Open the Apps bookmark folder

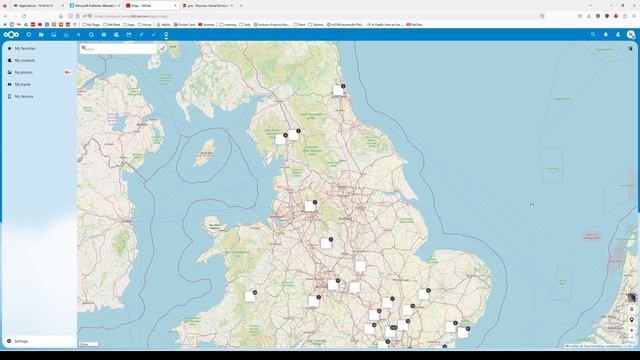pos(129,24)
